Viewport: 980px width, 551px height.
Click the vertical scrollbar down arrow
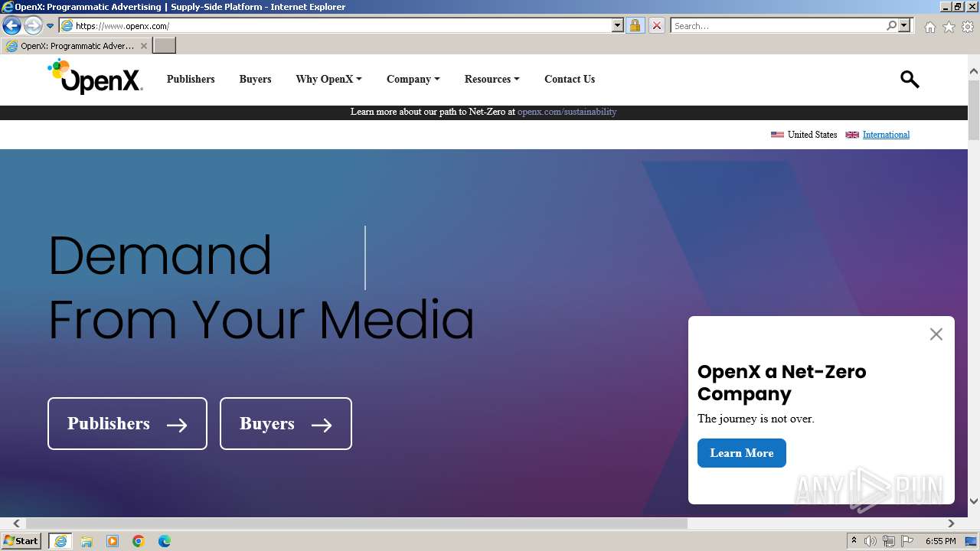974,501
